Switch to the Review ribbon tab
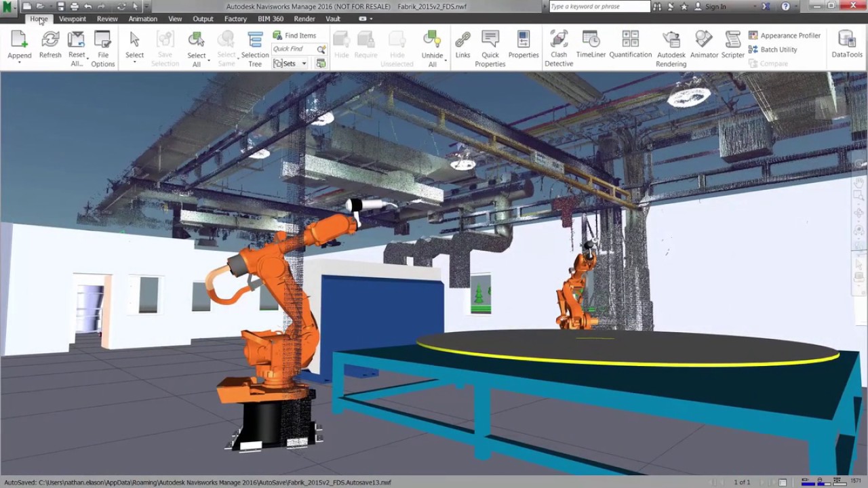 tap(107, 19)
